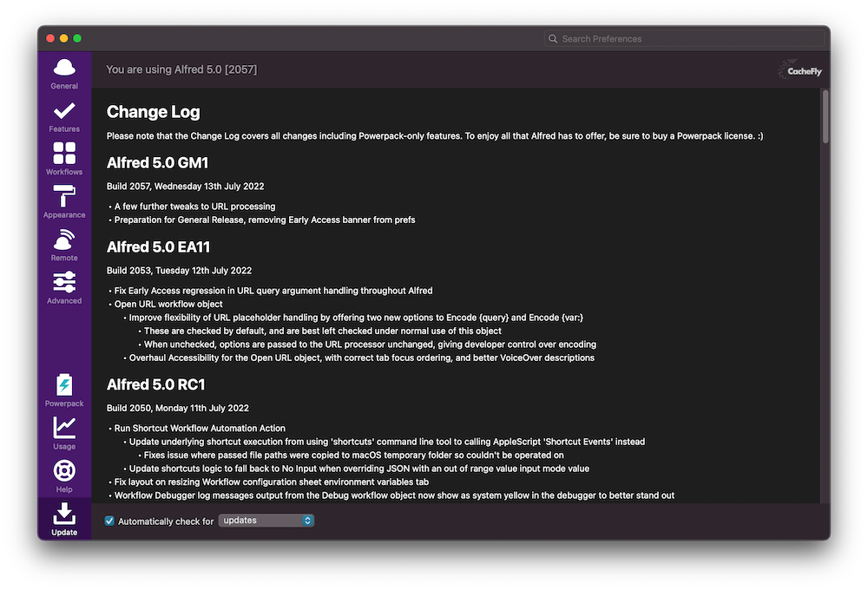Open the updates type dropdown

pos(266,521)
